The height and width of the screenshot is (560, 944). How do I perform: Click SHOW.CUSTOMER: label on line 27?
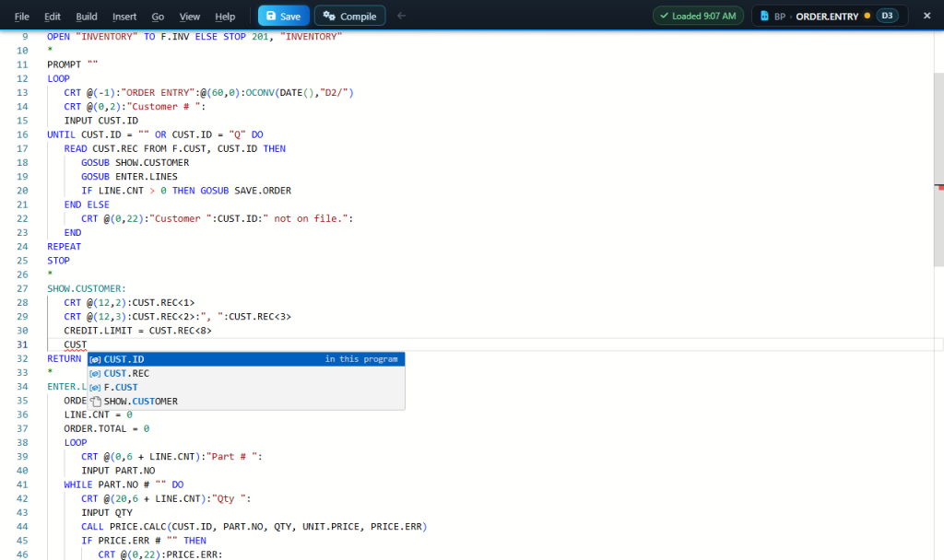click(87, 288)
